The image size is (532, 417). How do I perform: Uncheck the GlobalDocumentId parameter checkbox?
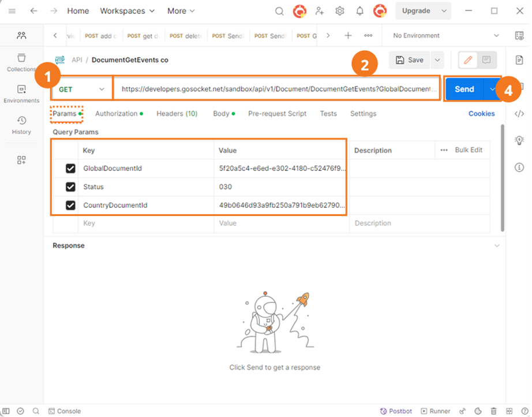click(x=70, y=169)
